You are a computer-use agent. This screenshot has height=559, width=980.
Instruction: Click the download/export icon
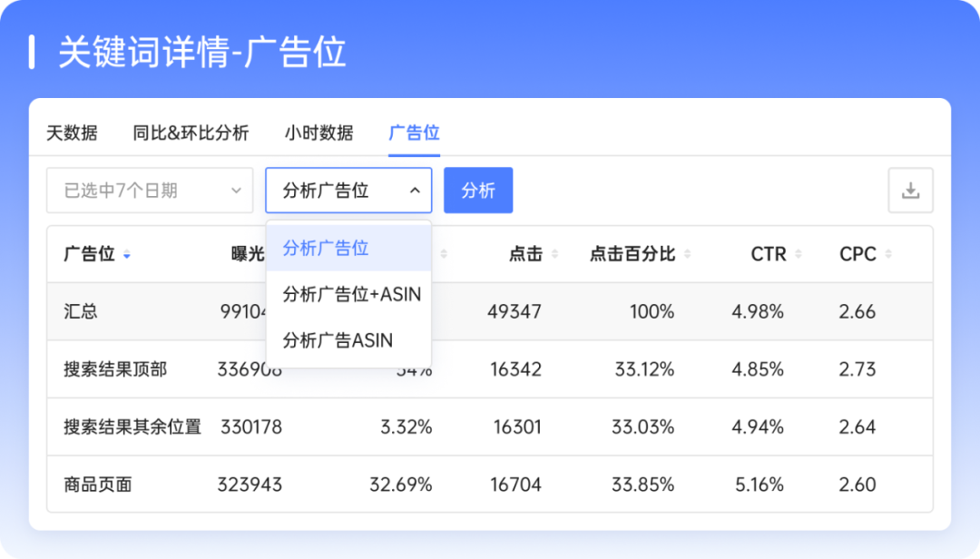[x=911, y=190]
